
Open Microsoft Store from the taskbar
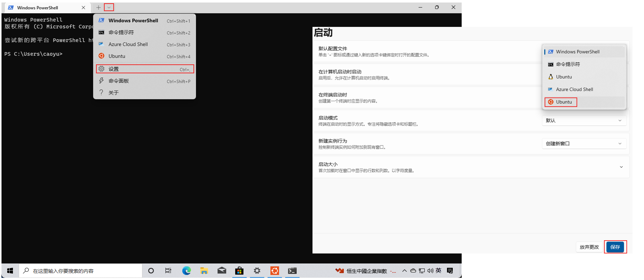239,271
